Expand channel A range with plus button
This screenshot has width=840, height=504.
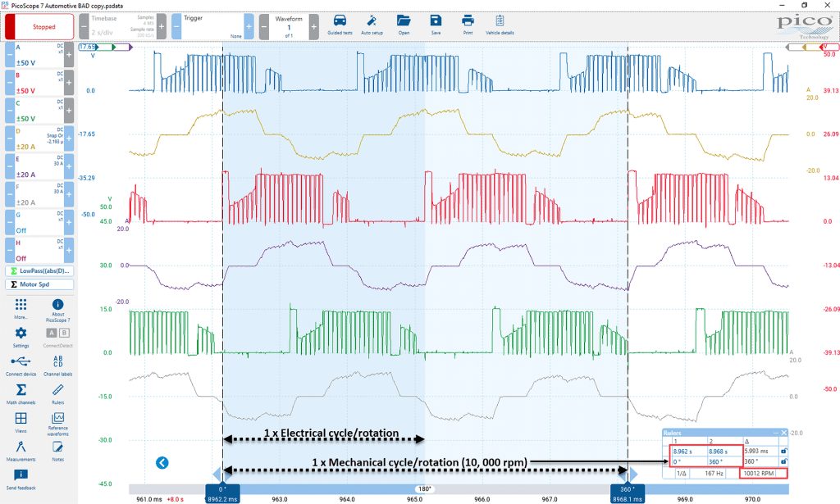click(x=69, y=54)
